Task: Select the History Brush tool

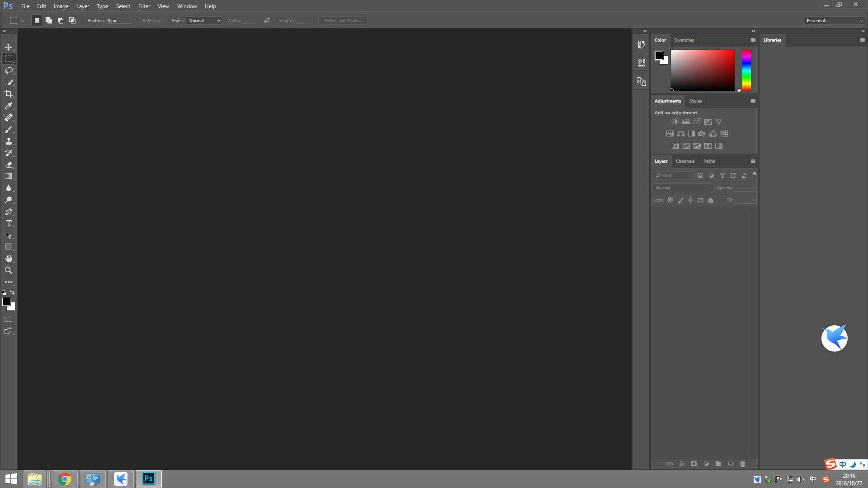Action: (9, 153)
